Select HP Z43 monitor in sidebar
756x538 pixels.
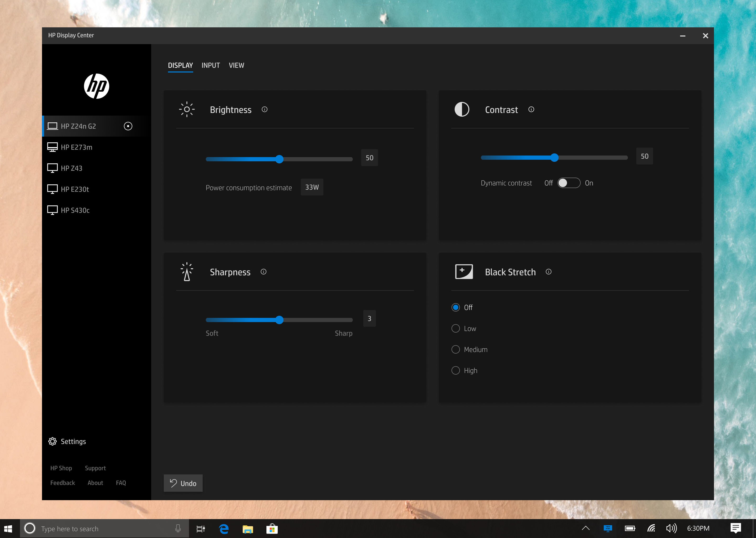point(96,168)
